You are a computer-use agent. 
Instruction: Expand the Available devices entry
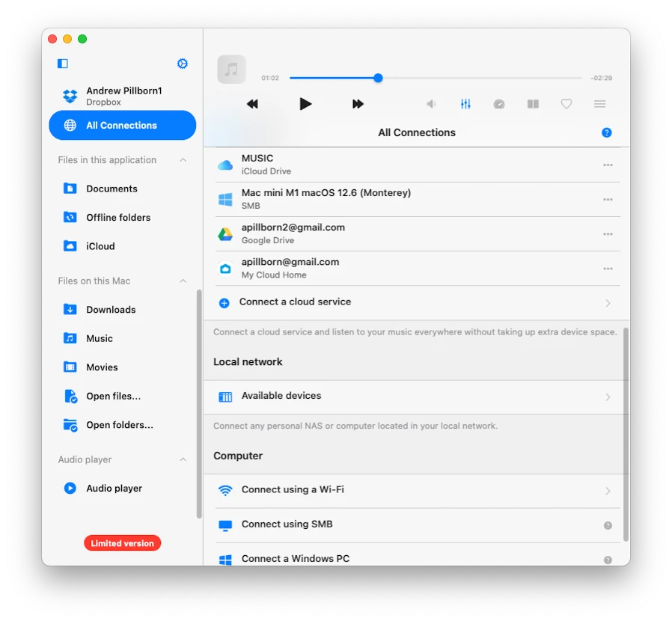pyautogui.click(x=417, y=397)
